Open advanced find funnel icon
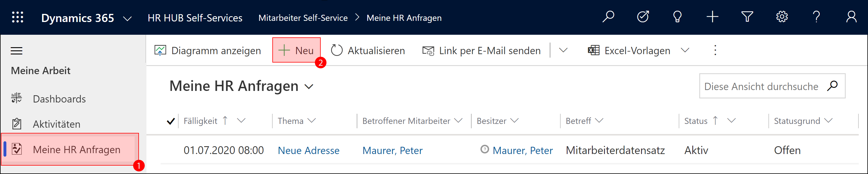 click(747, 17)
